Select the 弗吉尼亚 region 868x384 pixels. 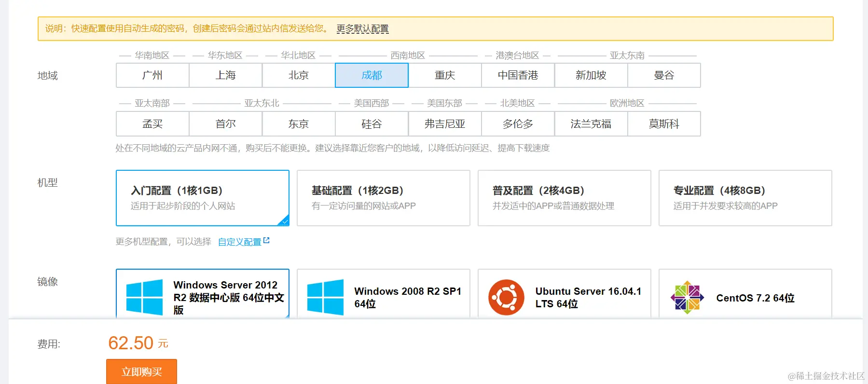[x=445, y=124]
